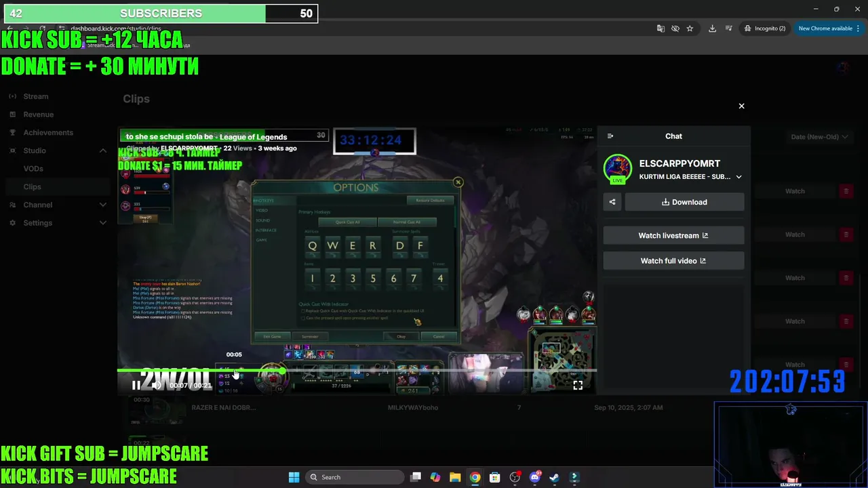Bookmark this page with the star
The image size is (868, 488).
[x=690, y=28]
